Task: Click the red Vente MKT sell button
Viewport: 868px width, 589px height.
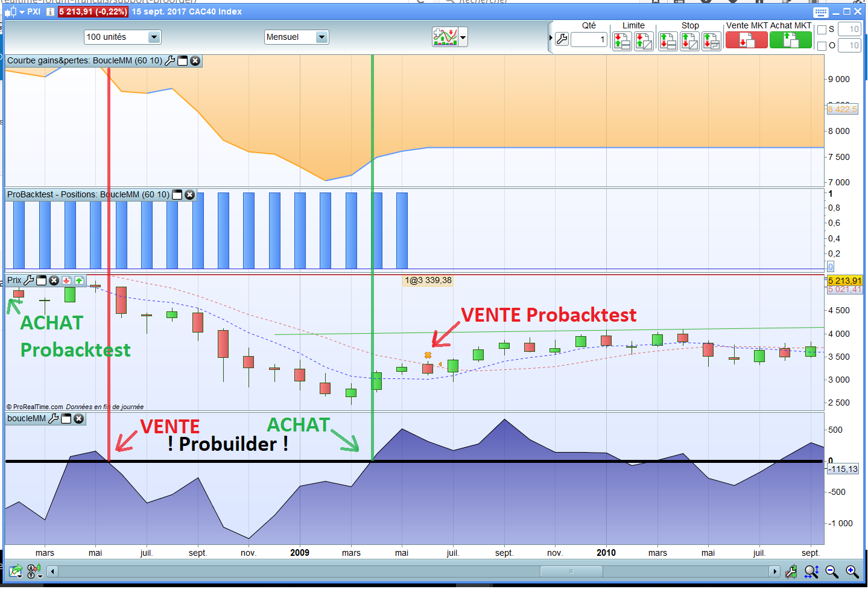Action: pyautogui.click(x=746, y=40)
